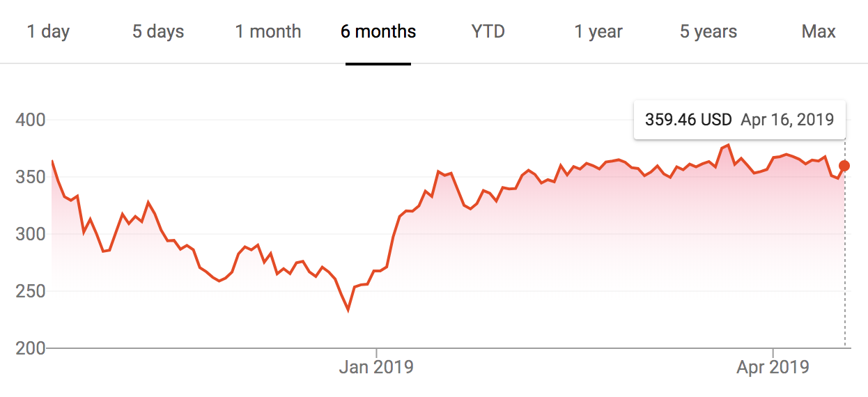
Task: Switch to the 1 year tab
Action: point(598,31)
